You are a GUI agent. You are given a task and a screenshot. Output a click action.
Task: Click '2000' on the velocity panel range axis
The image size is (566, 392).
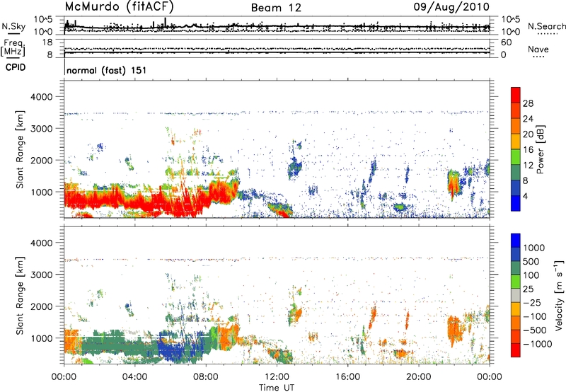41,306
